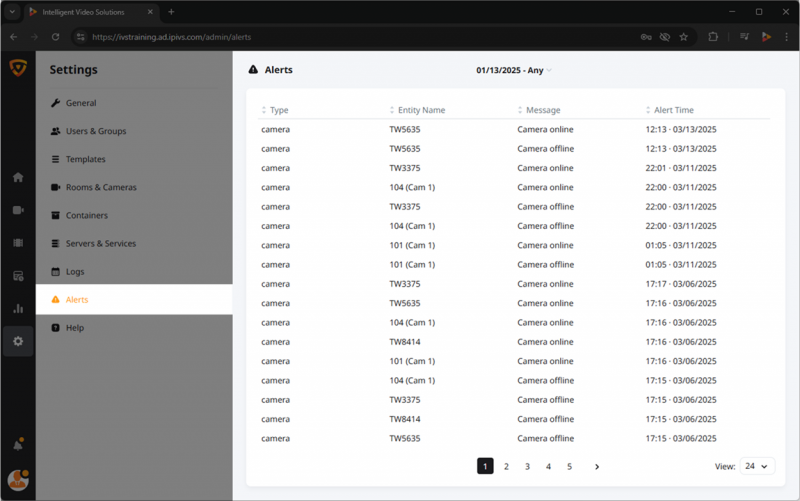Click Camera offline message at 12:13 - 03/13/2025
The width and height of the screenshot is (800, 501).
pyautogui.click(x=545, y=149)
